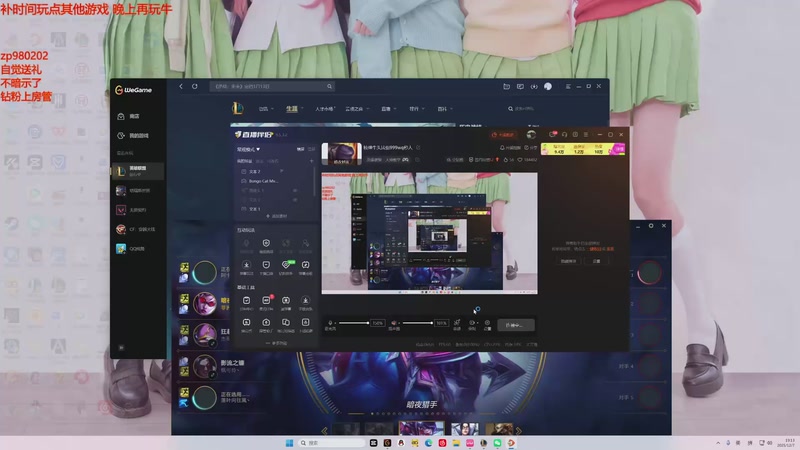This screenshot has width=800, height=450.
Task: Select League of Legends in WeGame's sidebar
Action: click(138, 171)
